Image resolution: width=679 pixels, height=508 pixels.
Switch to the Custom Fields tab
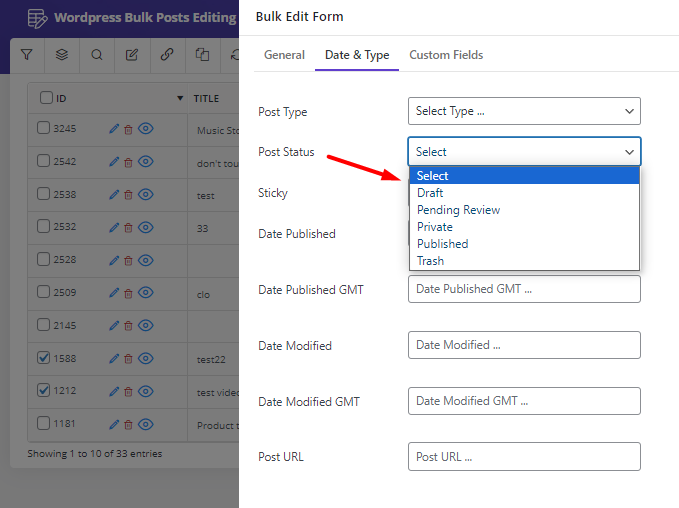coord(446,55)
